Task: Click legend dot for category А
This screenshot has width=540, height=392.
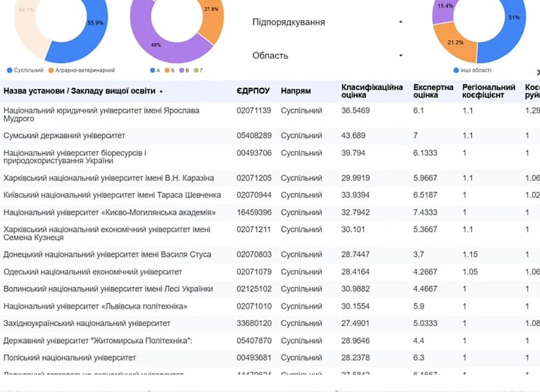Action: click(153, 70)
